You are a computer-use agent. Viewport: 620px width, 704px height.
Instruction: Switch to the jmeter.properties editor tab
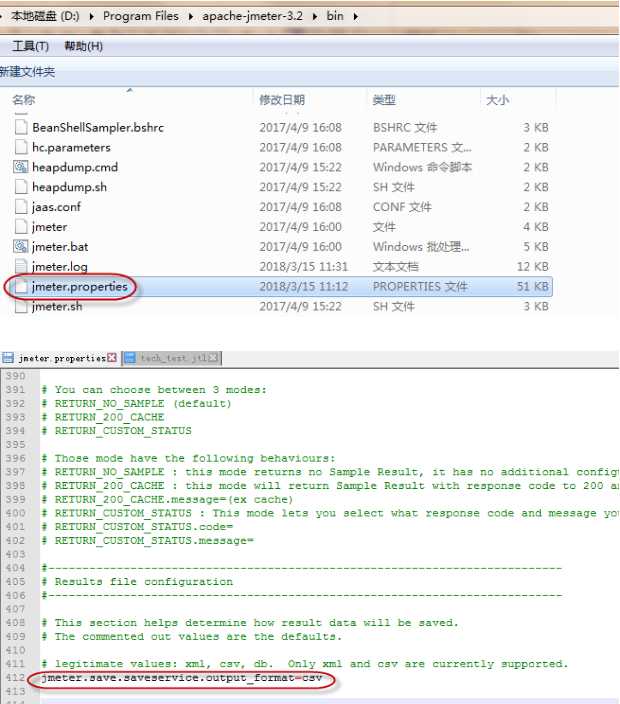click(62, 358)
